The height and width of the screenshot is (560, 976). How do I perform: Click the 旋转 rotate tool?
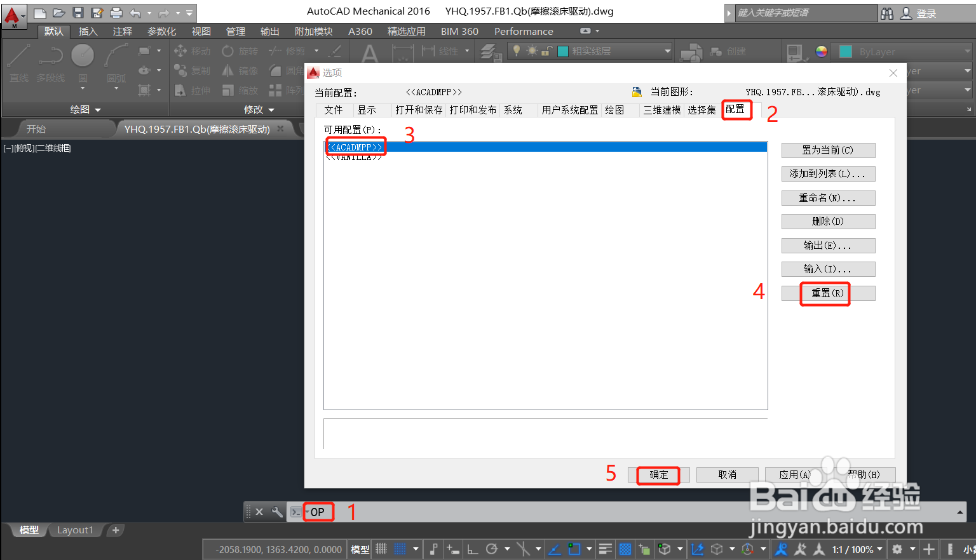coord(240,51)
